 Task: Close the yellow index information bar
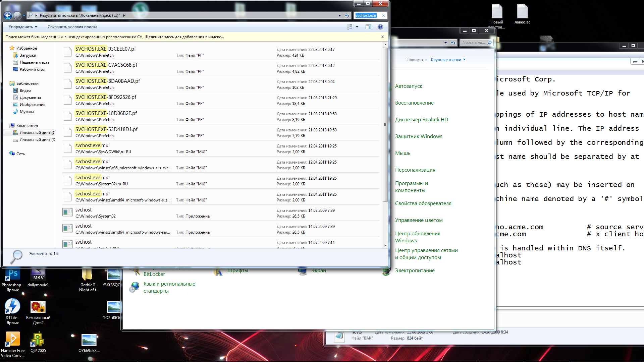pos(382,37)
